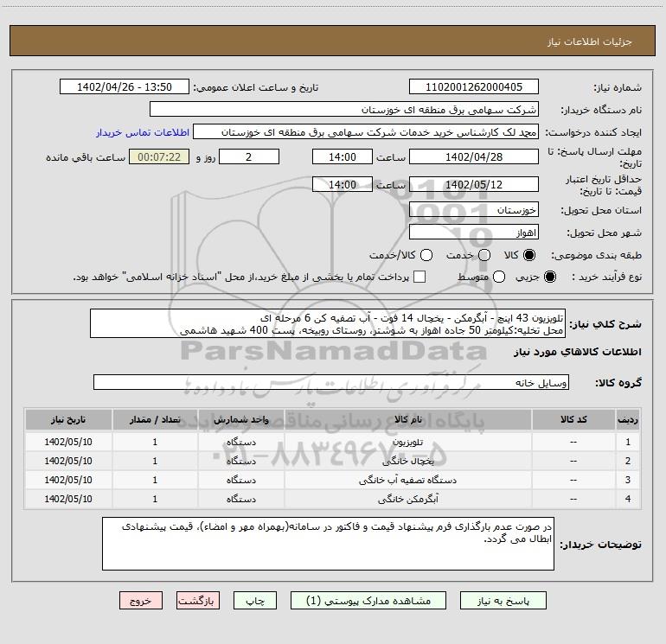The height and width of the screenshot is (644, 666).
Task: Click the شماره نیاز number field
Action: (x=473, y=87)
